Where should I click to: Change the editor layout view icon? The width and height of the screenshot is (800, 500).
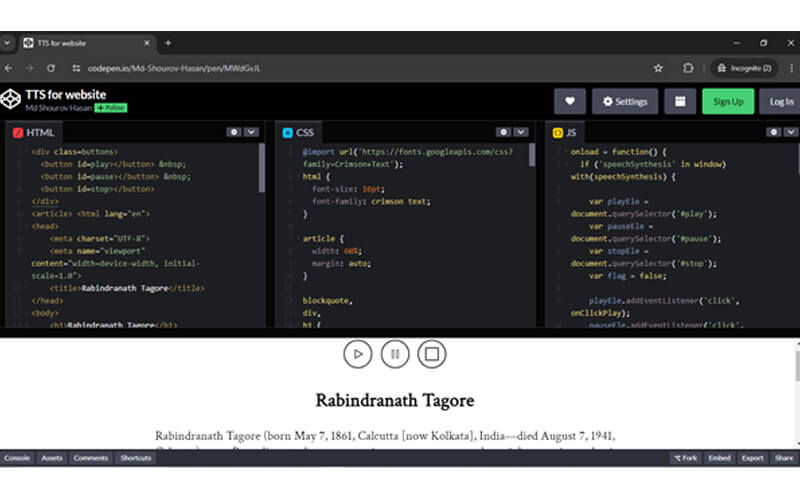[x=680, y=101]
